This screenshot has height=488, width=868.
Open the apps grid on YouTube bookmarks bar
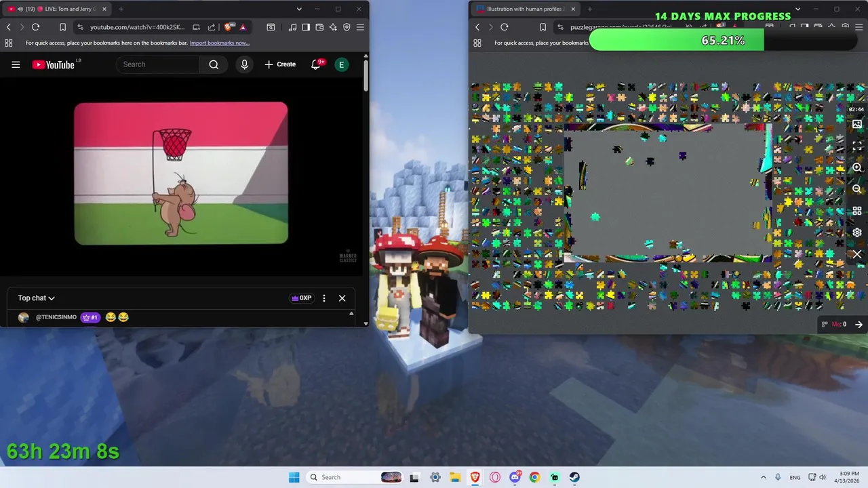8,43
